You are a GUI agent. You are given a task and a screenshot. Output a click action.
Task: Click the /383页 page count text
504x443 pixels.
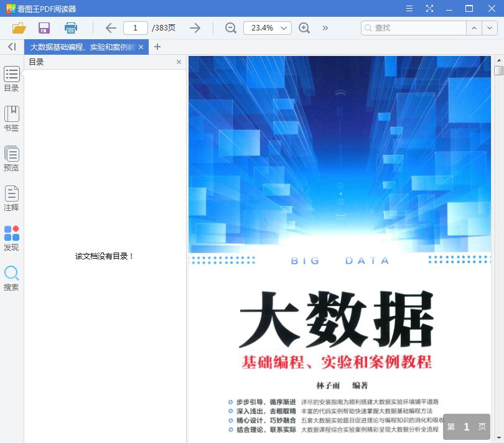pyautogui.click(x=164, y=28)
